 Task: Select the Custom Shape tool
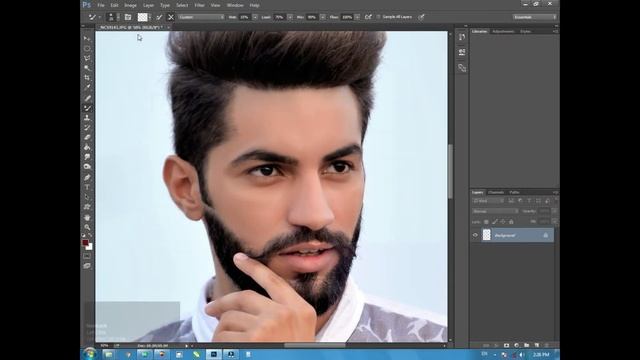click(87, 207)
